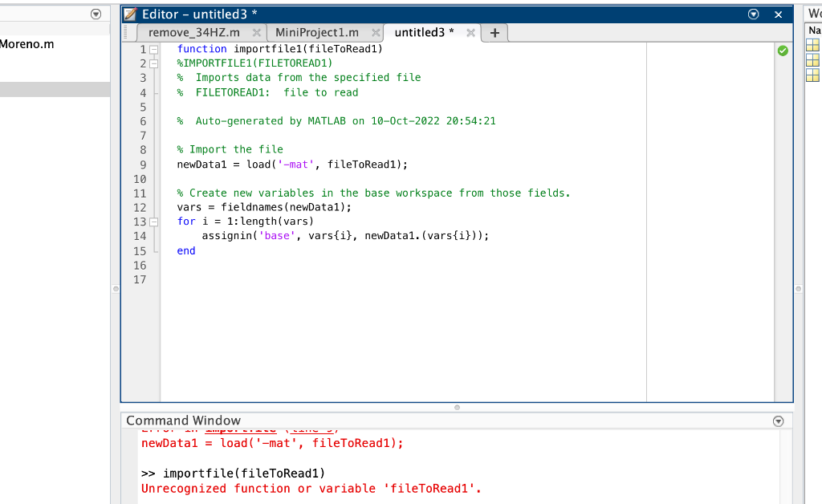The image size is (822, 504).
Task: Open the Editor panel actions dropdown
Action: click(753, 14)
